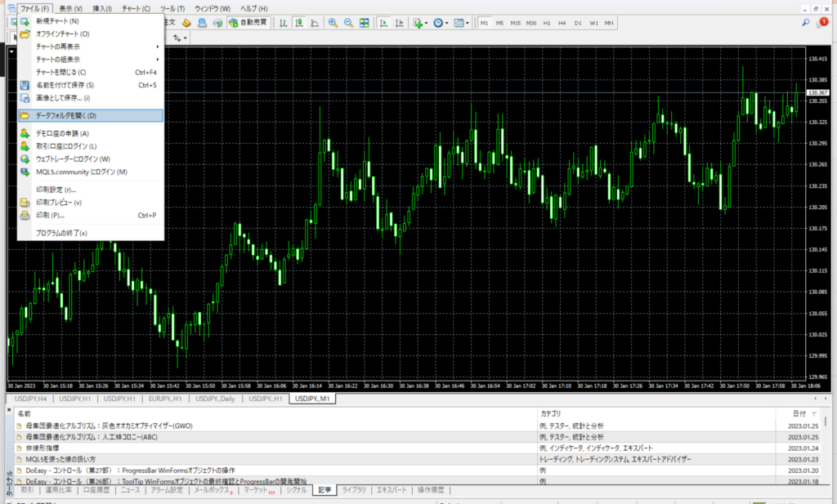
Task: Switch to USDJPY,H4 chart tab
Action: (x=30, y=399)
